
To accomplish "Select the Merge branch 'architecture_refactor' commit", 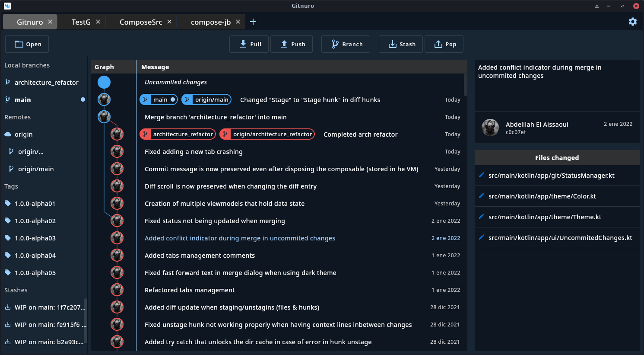I will (x=279, y=117).
